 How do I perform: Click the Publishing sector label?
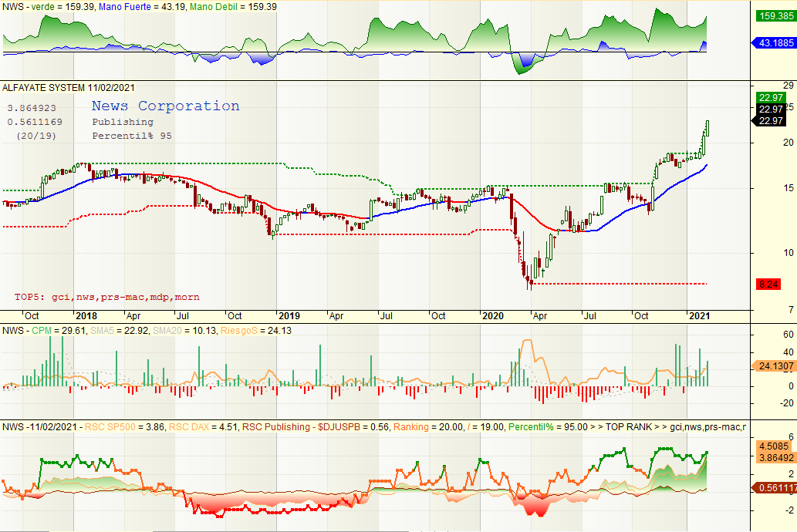(x=123, y=122)
